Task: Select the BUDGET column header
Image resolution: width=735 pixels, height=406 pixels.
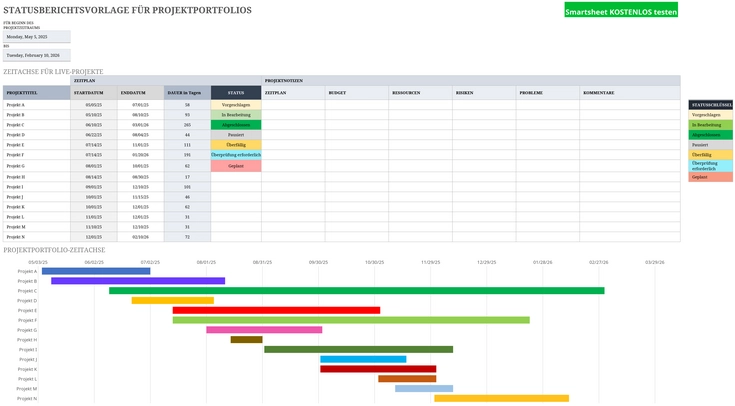Action: click(x=357, y=93)
